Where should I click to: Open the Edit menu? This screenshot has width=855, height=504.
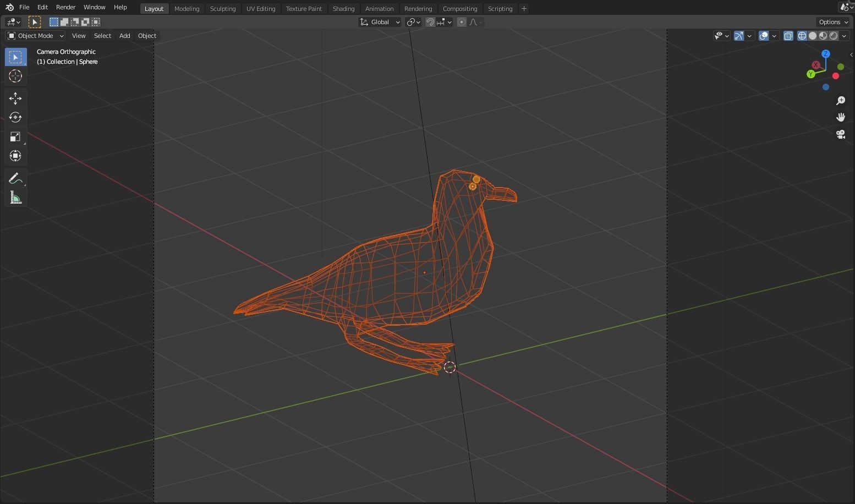(x=42, y=8)
